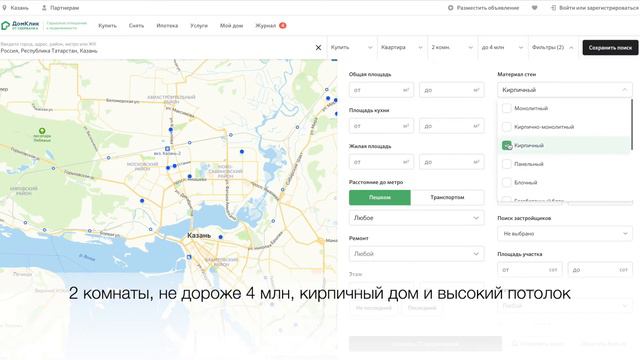
Task: Click the Площадь участка от field
Action: [530, 270]
